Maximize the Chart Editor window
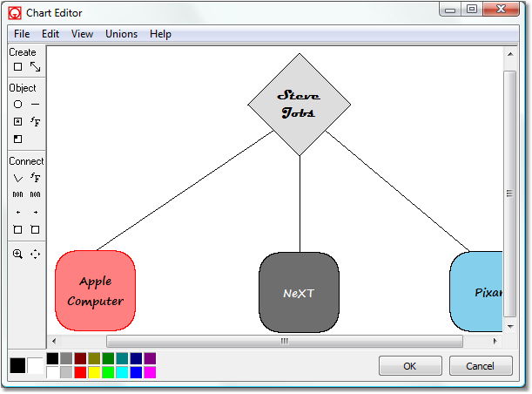 click(472, 10)
